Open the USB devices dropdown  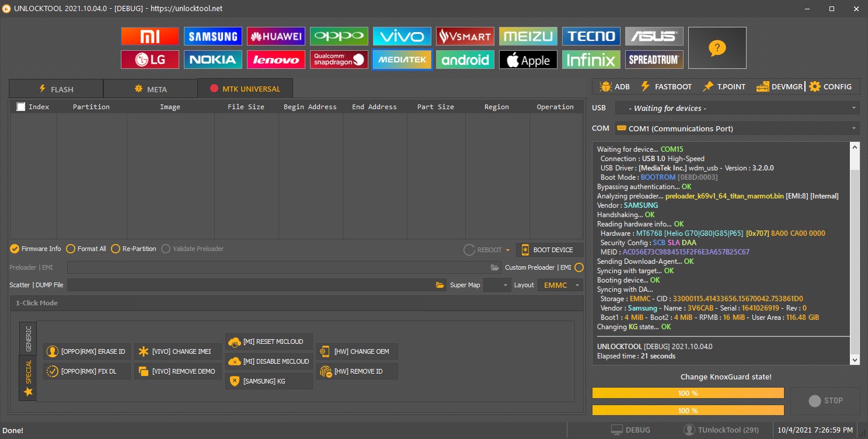click(737, 108)
